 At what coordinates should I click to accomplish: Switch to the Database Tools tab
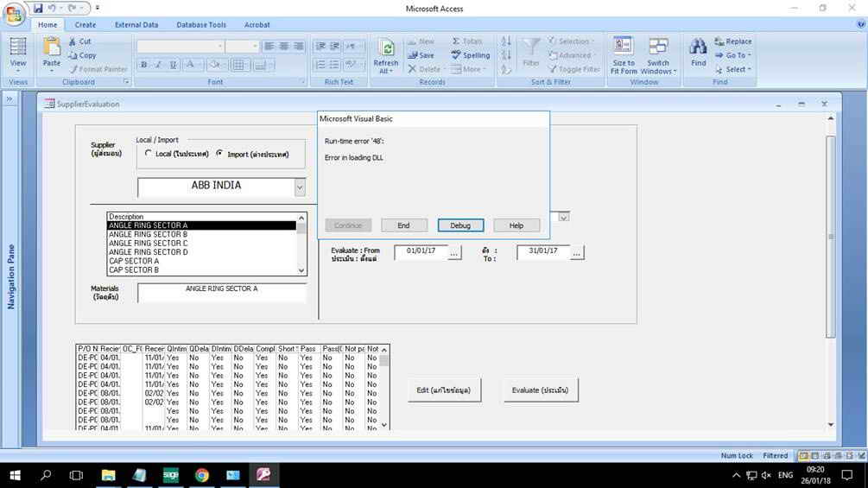[x=201, y=24]
